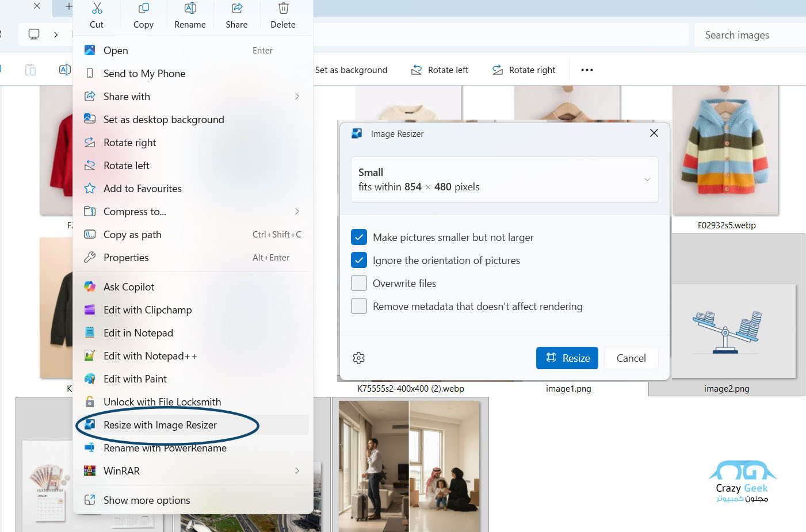The width and height of the screenshot is (806, 532).
Task: Click Rotate left in the toolbar
Action: [440, 70]
